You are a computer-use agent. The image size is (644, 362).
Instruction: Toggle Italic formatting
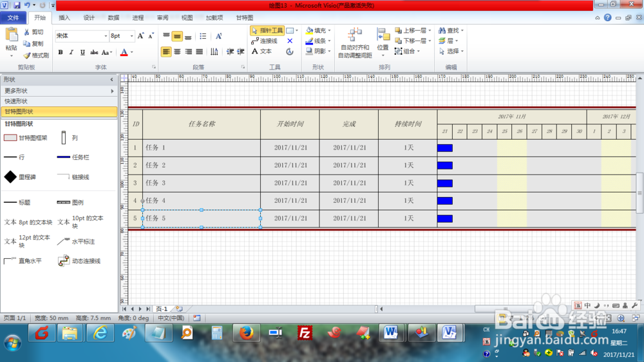coord(71,52)
